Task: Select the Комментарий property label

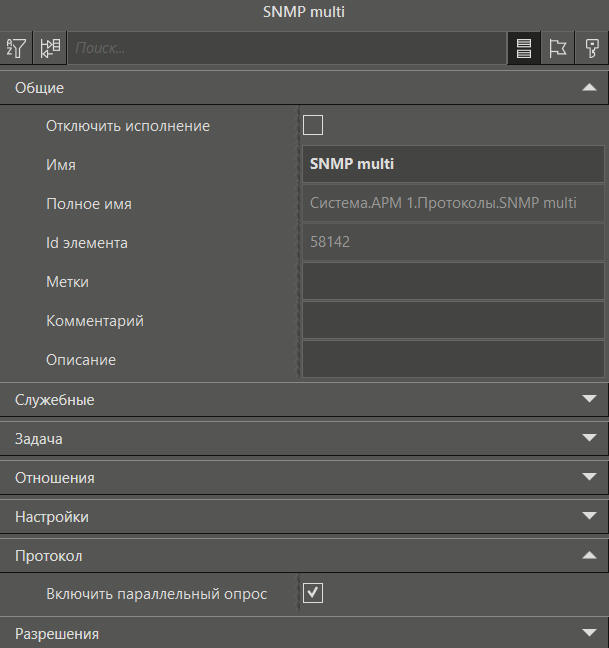Action: [x=95, y=321]
